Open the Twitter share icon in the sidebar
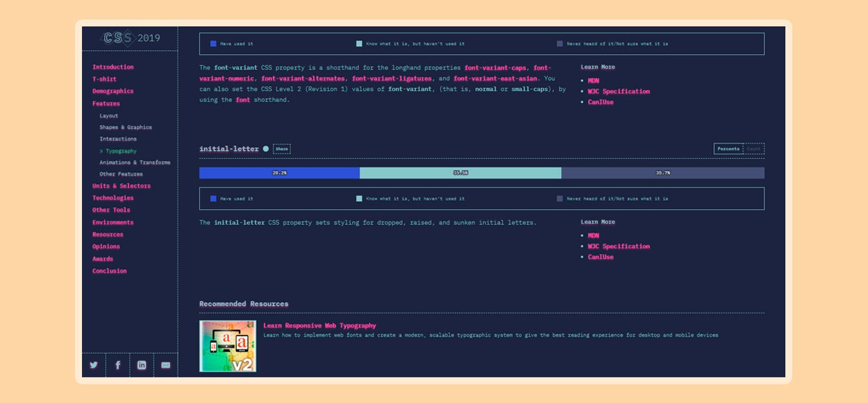The width and height of the screenshot is (868, 403). click(x=94, y=365)
